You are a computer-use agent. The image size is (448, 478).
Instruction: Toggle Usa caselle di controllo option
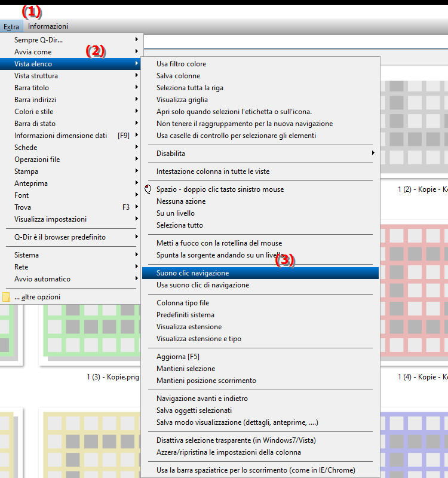260,136
